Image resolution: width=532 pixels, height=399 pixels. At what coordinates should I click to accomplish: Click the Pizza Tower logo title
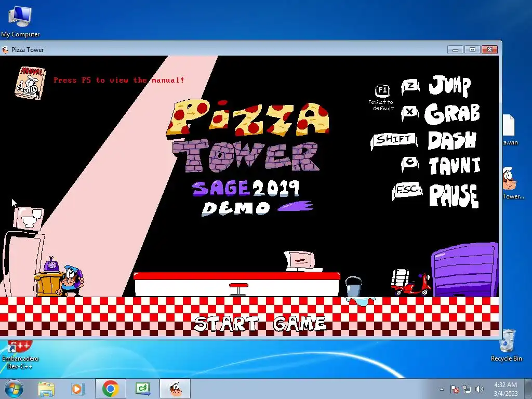coord(248,136)
